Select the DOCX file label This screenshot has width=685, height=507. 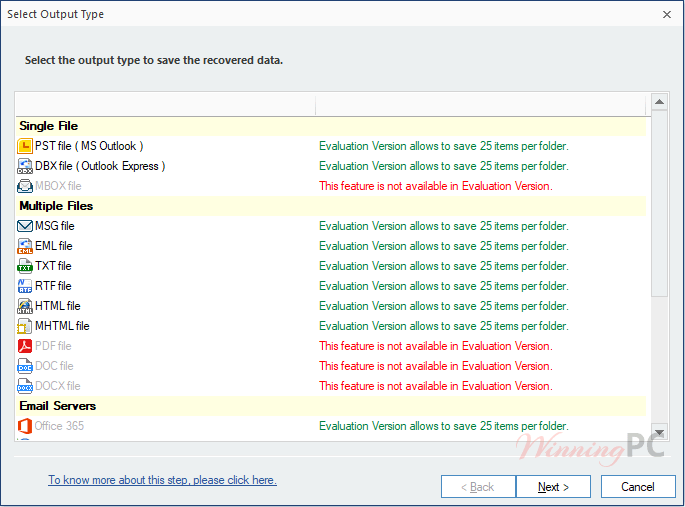(x=58, y=386)
